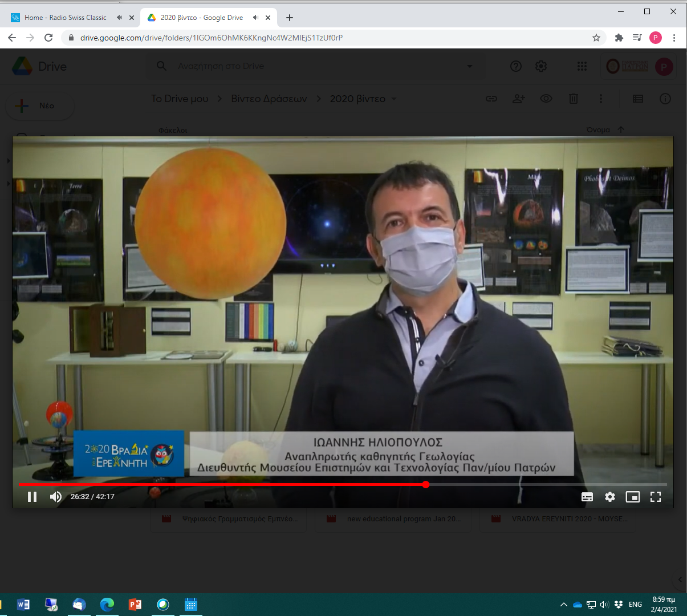Reverse sort direction arrow
Viewport: 687px width, 616px height.
tap(621, 130)
